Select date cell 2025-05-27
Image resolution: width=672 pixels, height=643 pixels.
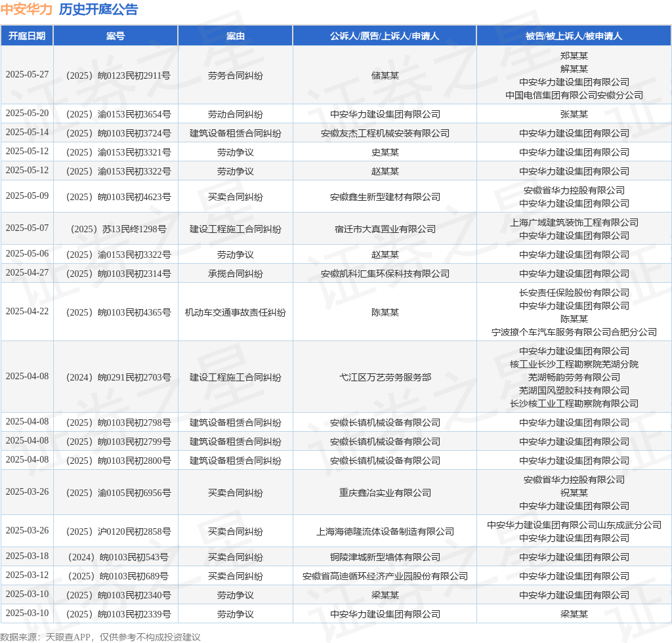[27, 75]
